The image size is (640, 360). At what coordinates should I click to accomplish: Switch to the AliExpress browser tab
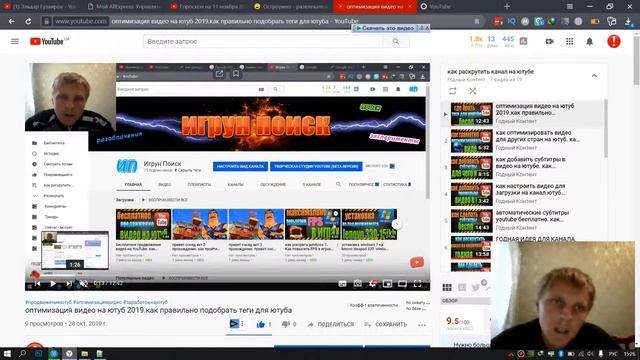coord(124,7)
